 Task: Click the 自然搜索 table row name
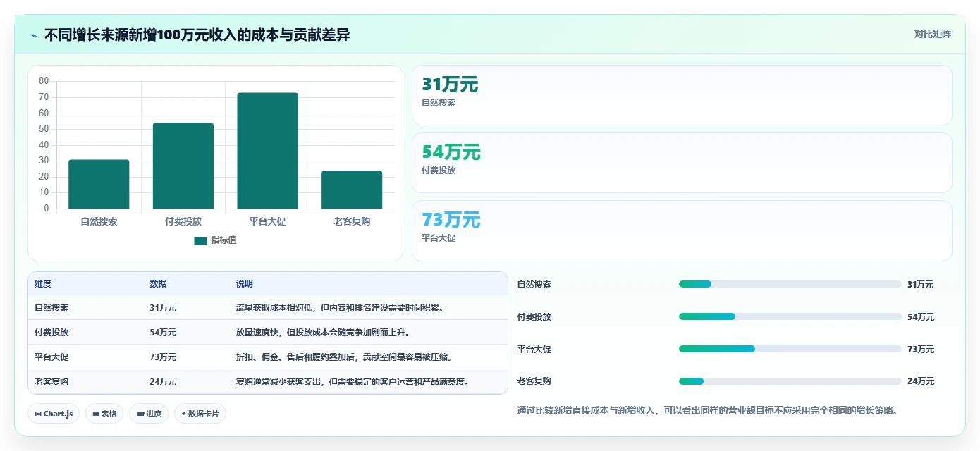pyautogui.click(x=51, y=308)
